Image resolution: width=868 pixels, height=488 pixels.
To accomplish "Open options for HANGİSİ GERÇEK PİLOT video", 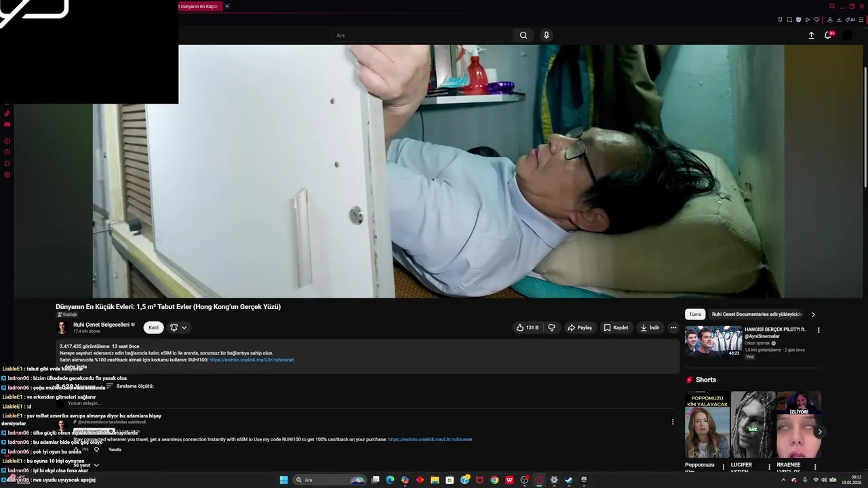I will 818,330.
